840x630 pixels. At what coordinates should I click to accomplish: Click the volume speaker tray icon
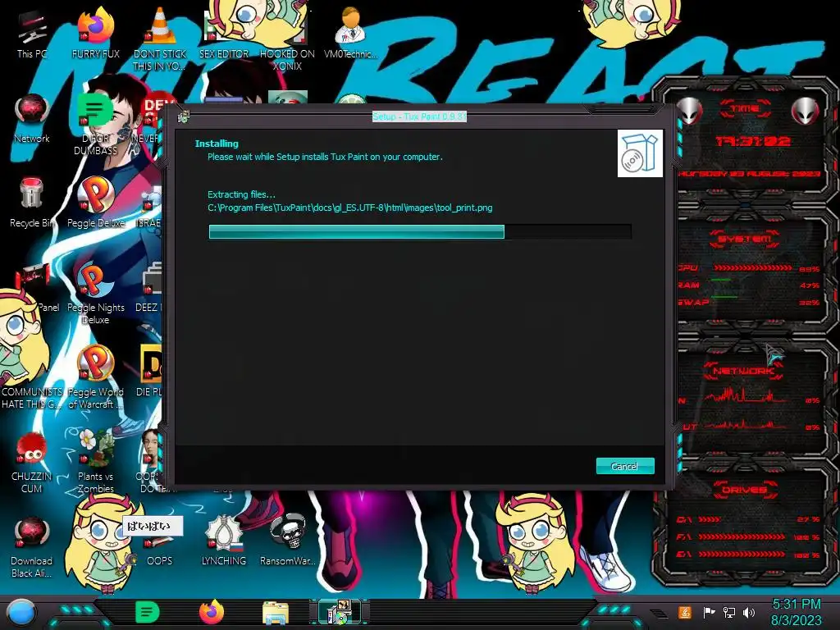[x=749, y=612]
